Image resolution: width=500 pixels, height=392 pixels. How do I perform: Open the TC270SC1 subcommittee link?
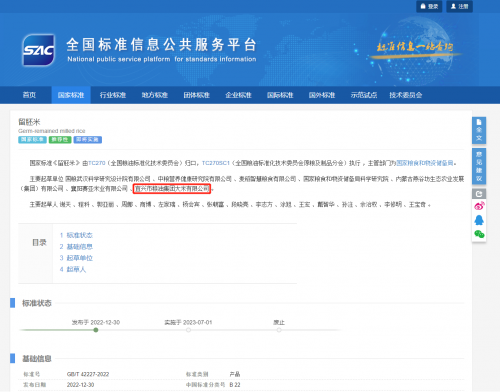pyautogui.click(x=216, y=163)
